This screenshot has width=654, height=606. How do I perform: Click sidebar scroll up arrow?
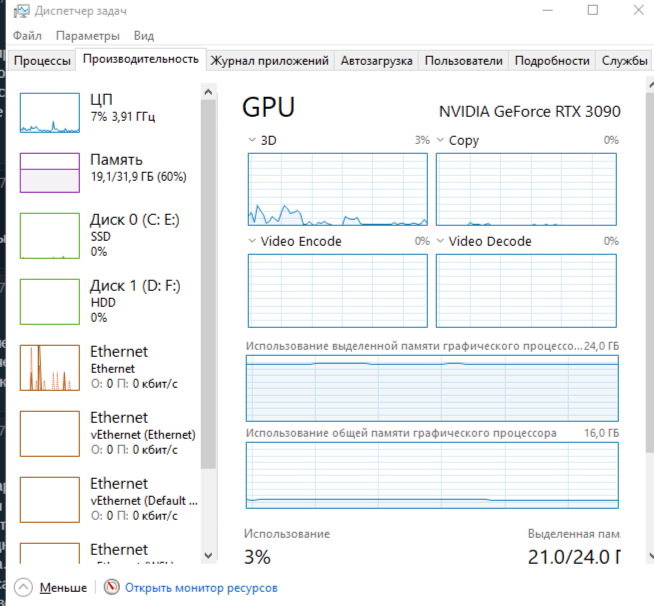click(x=209, y=92)
